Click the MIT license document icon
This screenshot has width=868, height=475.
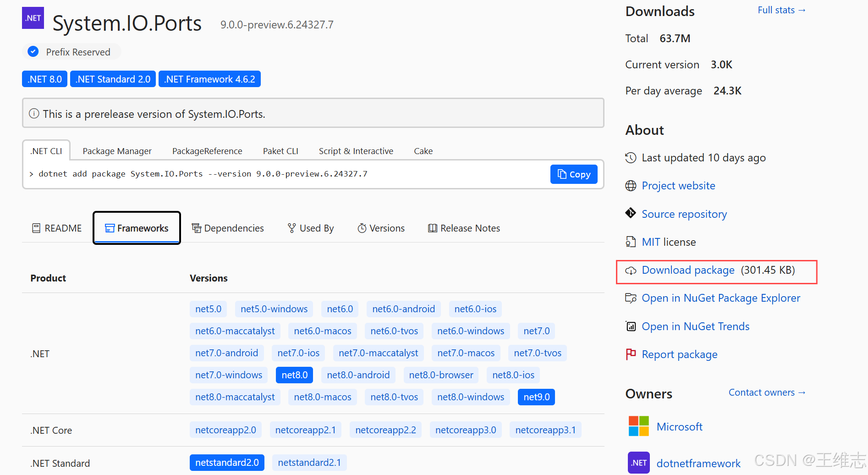(631, 242)
